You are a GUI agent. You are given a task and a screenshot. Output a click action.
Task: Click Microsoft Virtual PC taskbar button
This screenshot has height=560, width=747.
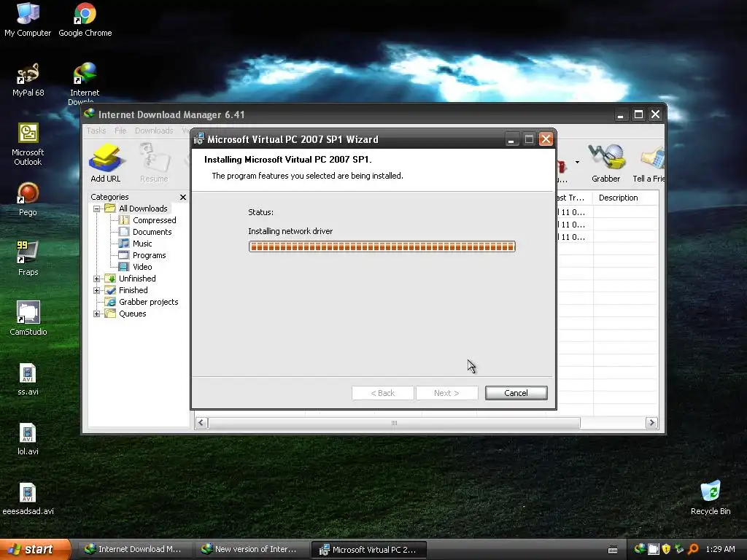coord(368,549)
